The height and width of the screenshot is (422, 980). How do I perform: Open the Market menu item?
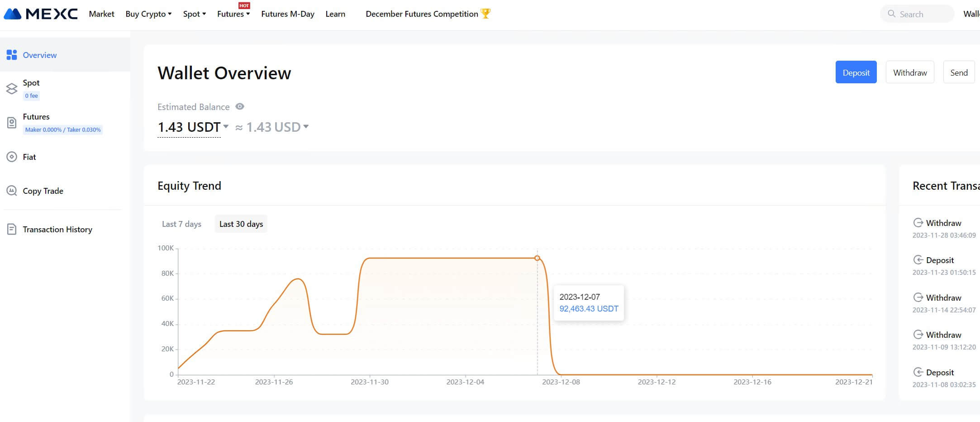pyautogui.click(x=101, y=14)
